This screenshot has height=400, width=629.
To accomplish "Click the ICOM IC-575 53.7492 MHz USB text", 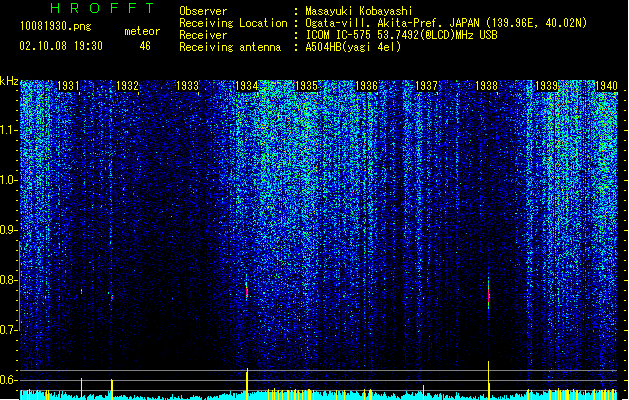I will point(402,35).
